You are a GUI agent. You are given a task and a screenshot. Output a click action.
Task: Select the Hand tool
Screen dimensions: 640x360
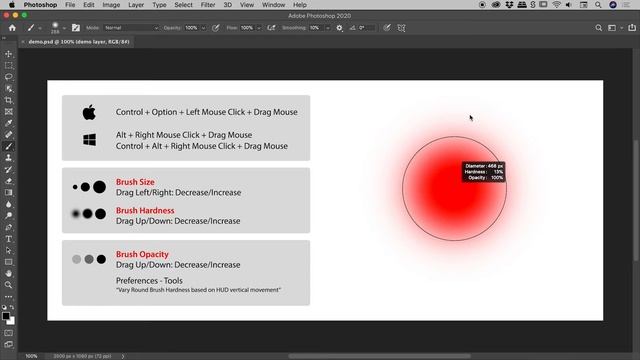point(9,273)
